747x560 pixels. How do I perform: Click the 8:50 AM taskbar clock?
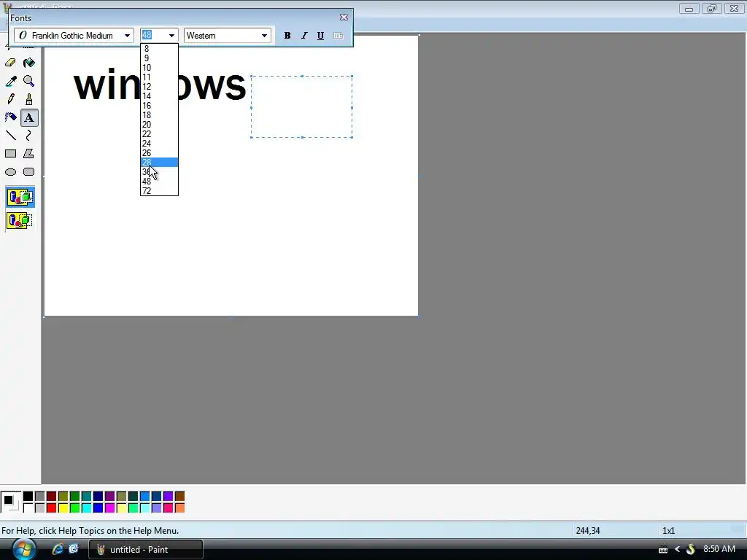(719, 549)
